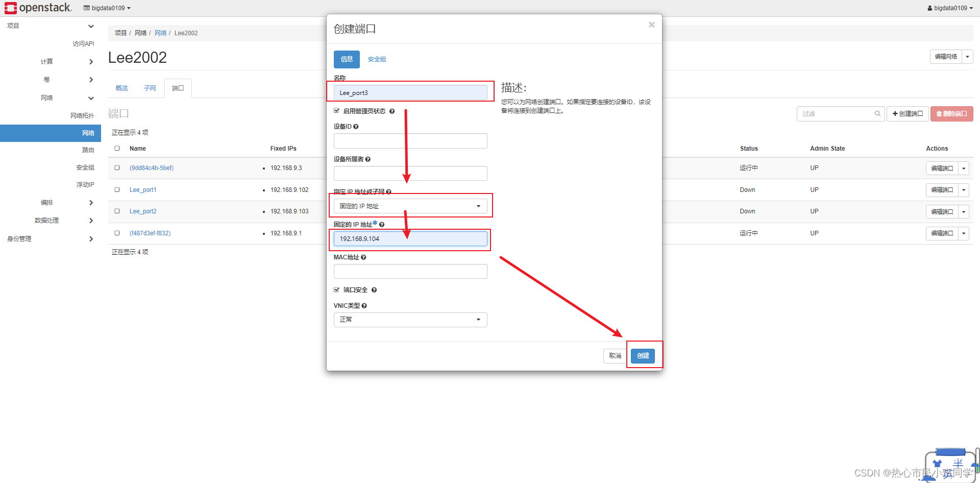Open 路由 in the sidebar
Image resolution: width=980 pixels, height=483 pixels.
coord(88,150)
